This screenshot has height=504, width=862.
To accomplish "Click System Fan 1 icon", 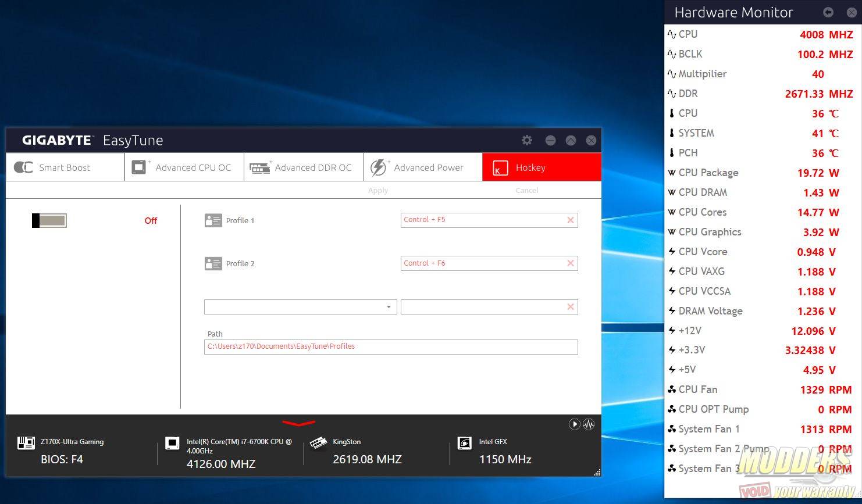I will click(x=672, y=429).
